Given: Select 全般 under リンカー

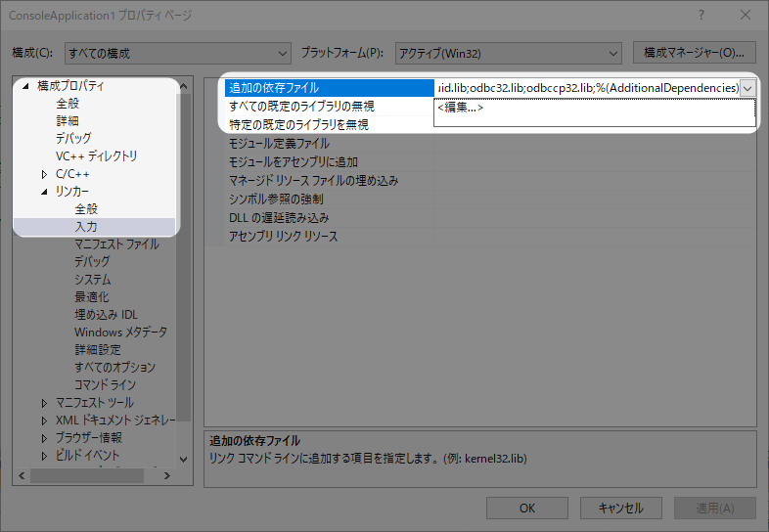Looking at the screenshot, I should click(x=86, y=209).
